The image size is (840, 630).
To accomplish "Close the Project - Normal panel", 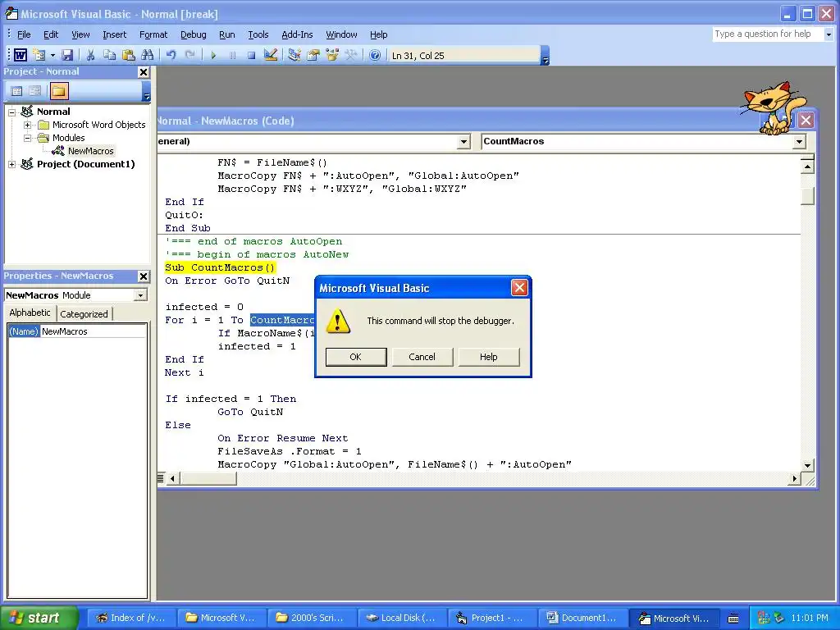I will tap(144, 72).
